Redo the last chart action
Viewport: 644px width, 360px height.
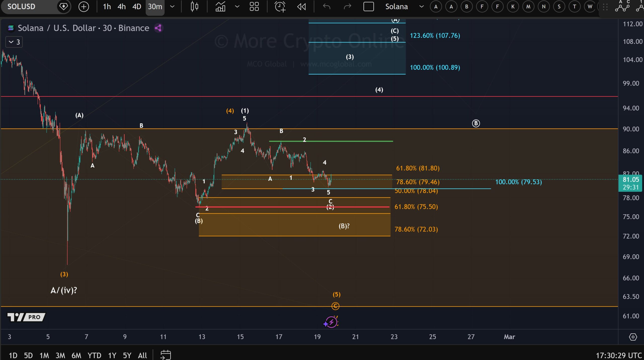(347, 7)
